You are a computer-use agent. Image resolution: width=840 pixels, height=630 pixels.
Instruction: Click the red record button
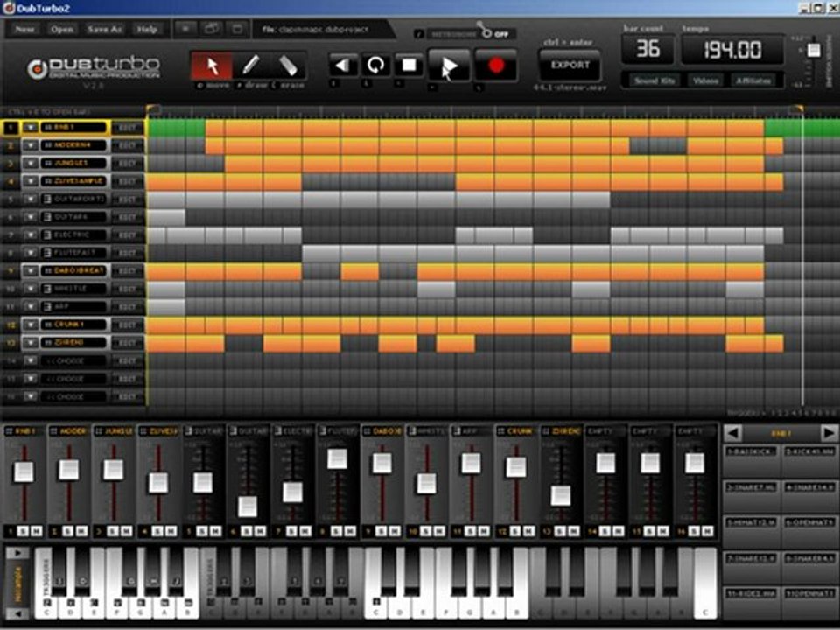(x=497, y=66)
